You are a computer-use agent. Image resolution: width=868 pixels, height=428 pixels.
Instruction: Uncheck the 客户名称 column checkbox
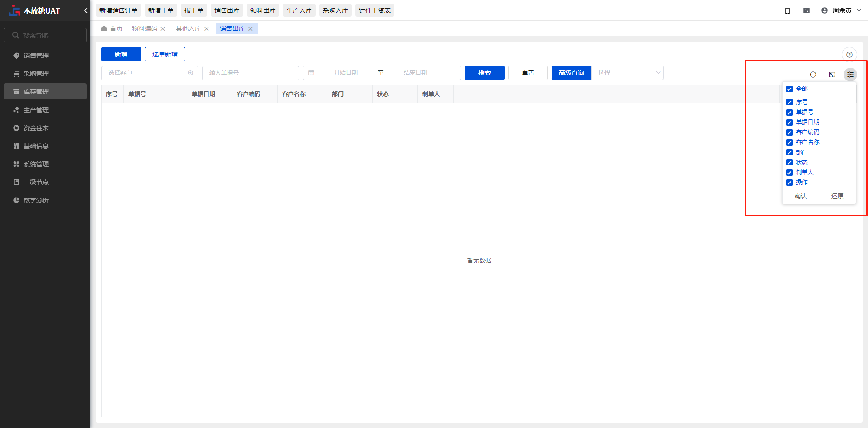pos(789,142)
